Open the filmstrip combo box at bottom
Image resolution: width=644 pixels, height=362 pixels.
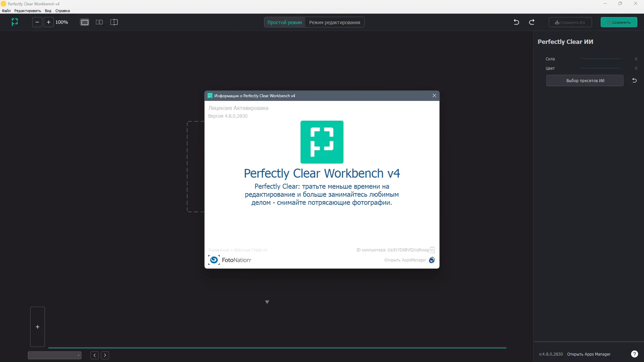click(x=54, y=355)
